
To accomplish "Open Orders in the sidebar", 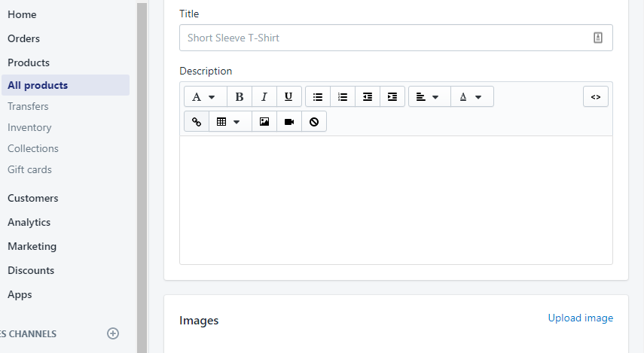I will tap(24, 38).
